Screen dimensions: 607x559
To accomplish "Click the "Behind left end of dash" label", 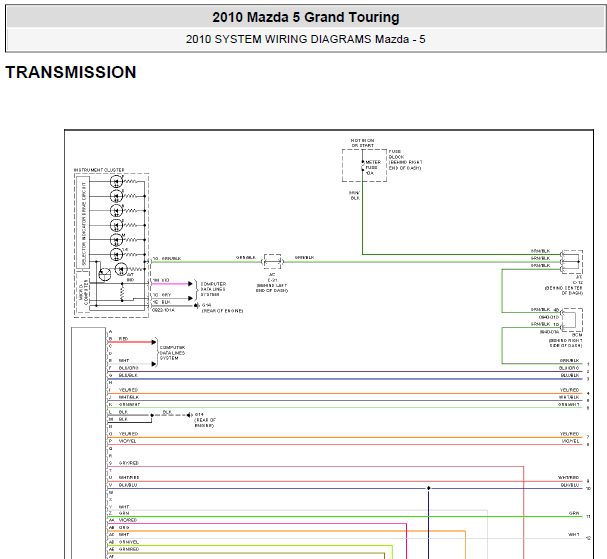I will pyautogui.click(x=272, y=288).
